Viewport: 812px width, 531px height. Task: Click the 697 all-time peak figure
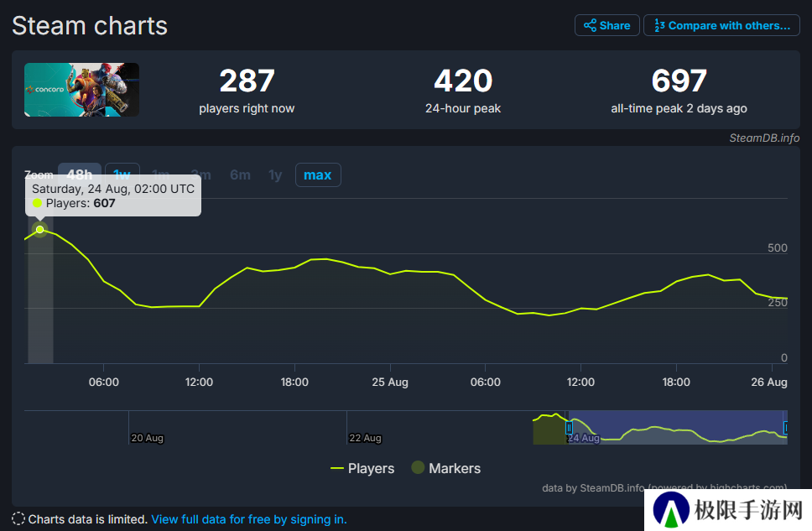(x=679, y=81)
